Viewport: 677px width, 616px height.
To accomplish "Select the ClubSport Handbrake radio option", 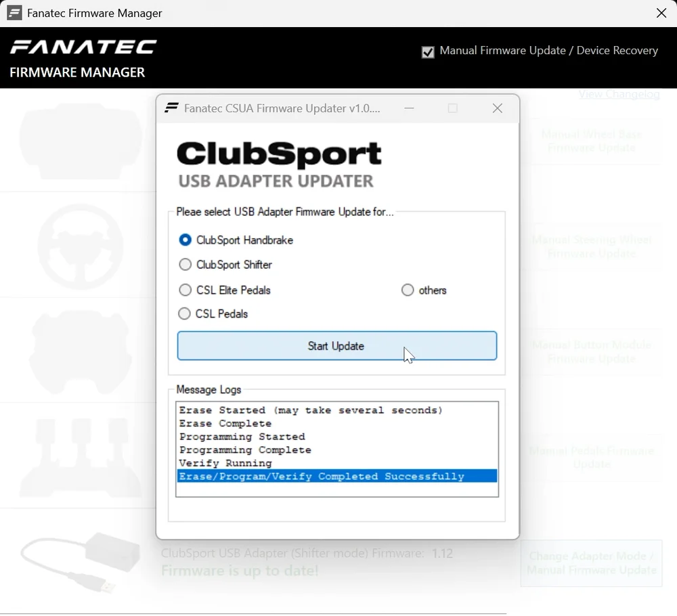I will pos(236,240).
